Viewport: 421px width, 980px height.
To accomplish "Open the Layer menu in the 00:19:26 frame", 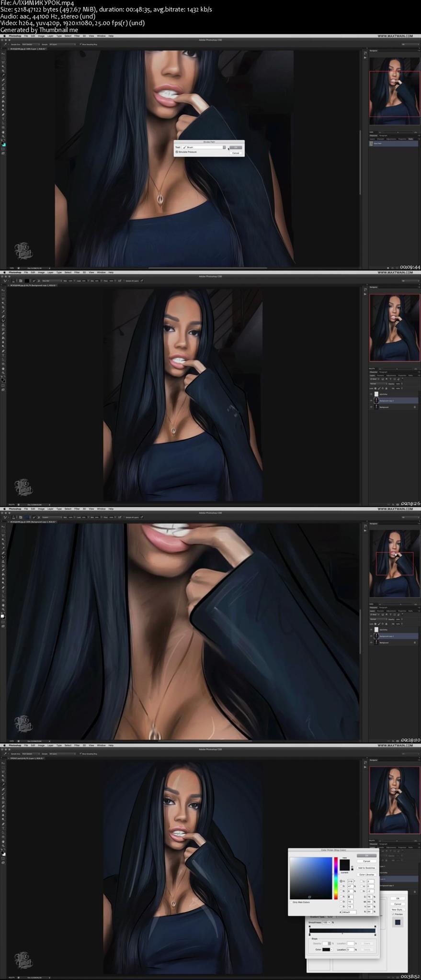I will point(50,272).
